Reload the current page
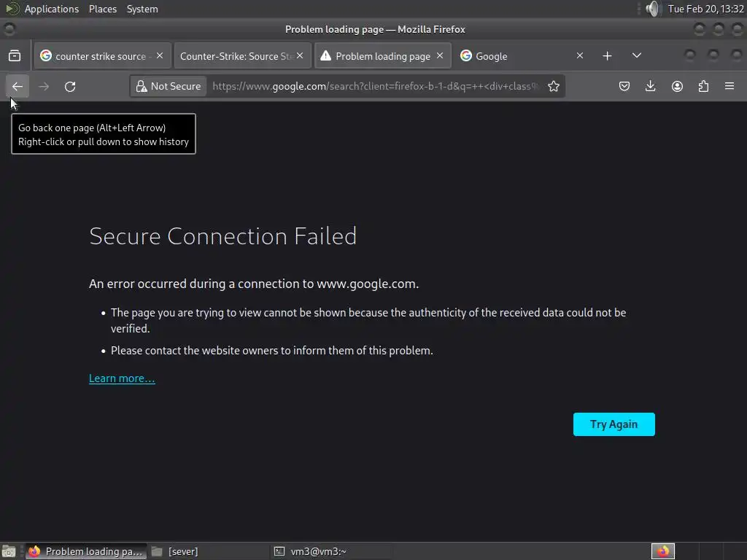The height and width of the screenshot is (560, 747). [x=70, y=86]
